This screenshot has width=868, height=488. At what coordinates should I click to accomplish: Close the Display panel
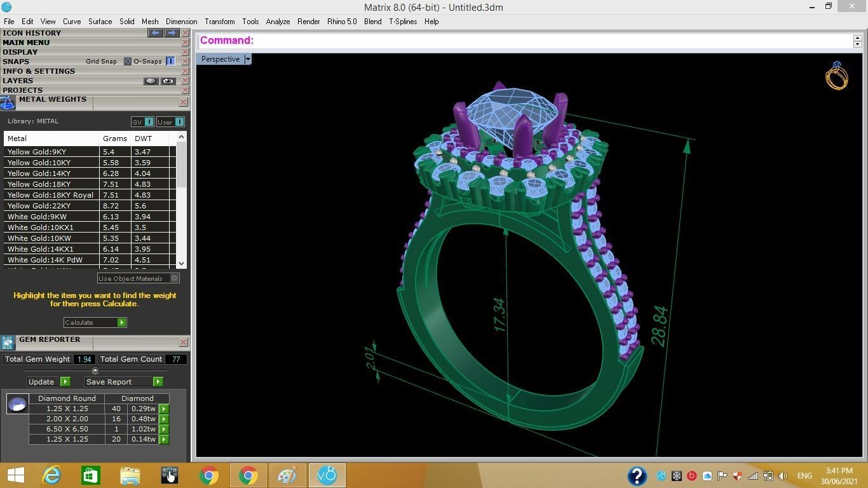[x=185, y=52]
